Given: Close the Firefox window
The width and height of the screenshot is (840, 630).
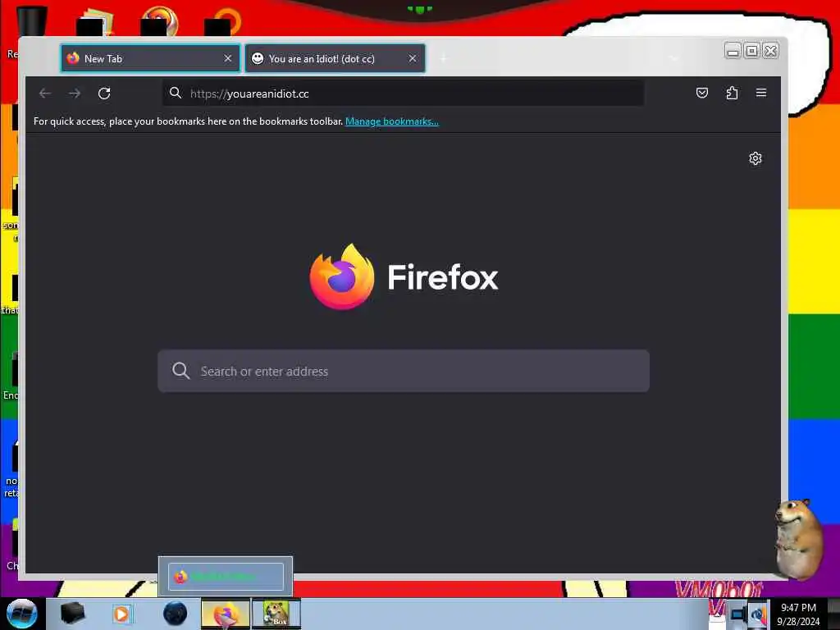Looking at the screenshot, I should (x=770, y=51).
